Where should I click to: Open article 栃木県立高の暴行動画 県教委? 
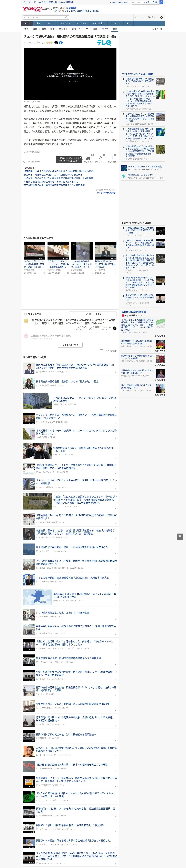tap(67, 382)
